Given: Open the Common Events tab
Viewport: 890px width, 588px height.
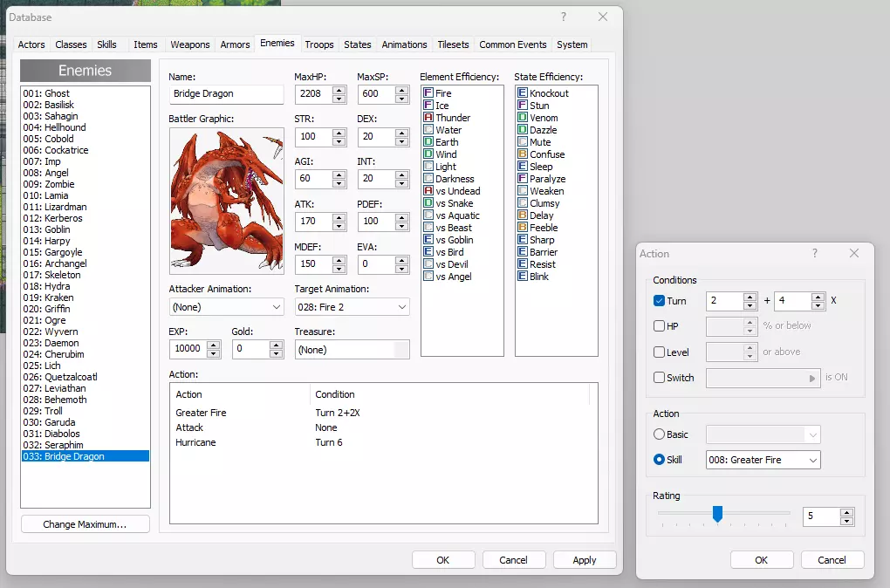Looking at the screenshot, I should [513, 44].
